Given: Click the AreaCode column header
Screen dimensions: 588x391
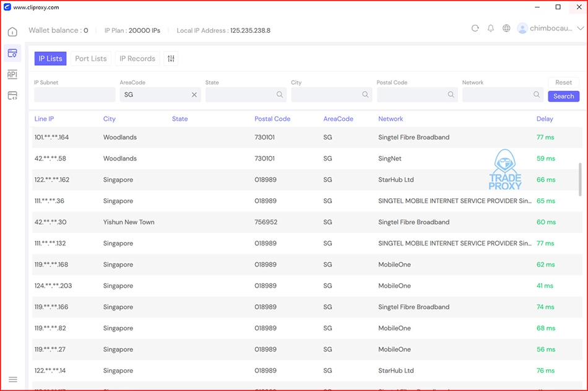Looking at the screenshot, I should pyautogui.click(x=338, y=119).
